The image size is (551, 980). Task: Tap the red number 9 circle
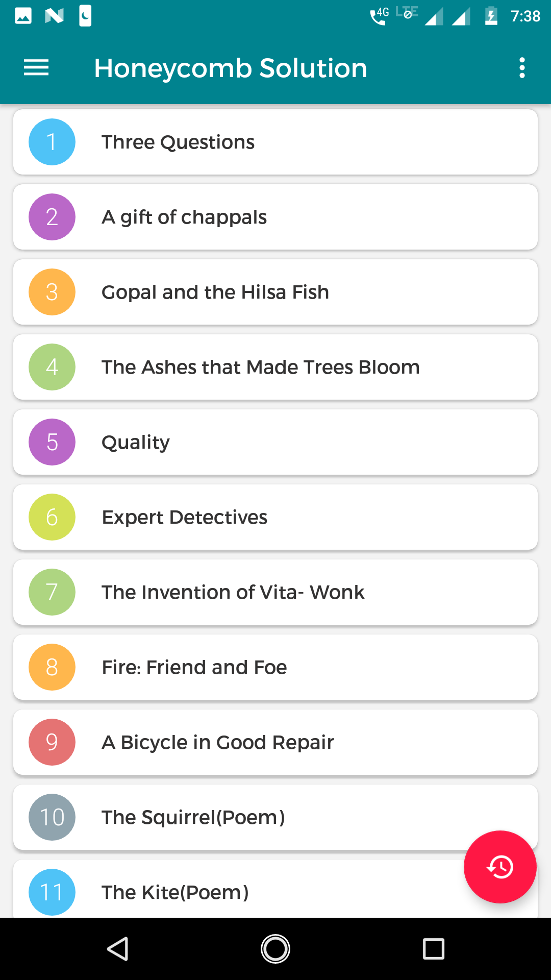(52, 742)
